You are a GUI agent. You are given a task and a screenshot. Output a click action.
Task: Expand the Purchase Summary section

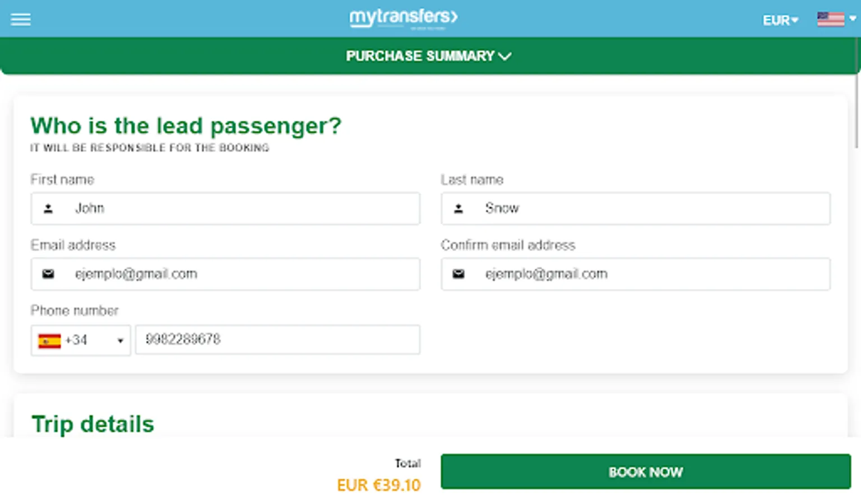pyautogui.click(x=429, y=56)
